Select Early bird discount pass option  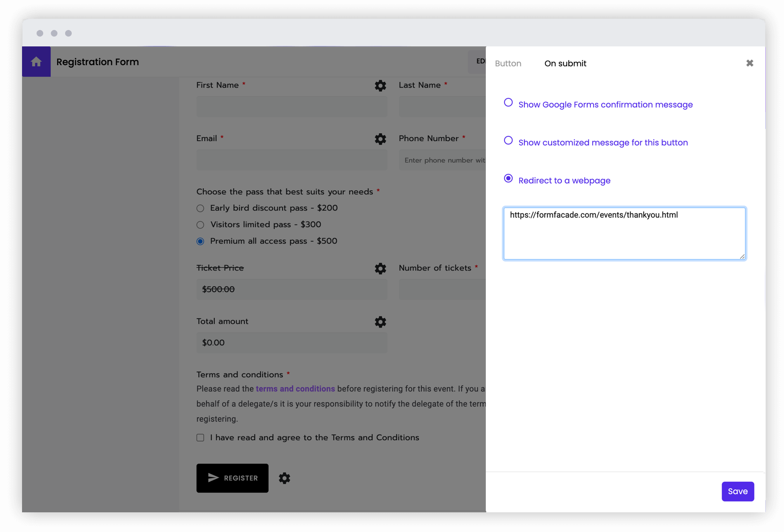pyautogui.click(x=200, y=208)
